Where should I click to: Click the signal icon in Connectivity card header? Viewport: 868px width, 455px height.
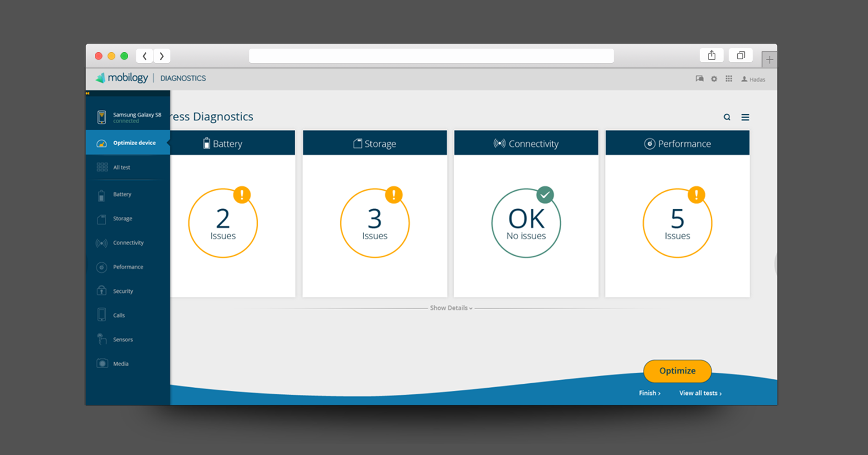coord(499,144)
